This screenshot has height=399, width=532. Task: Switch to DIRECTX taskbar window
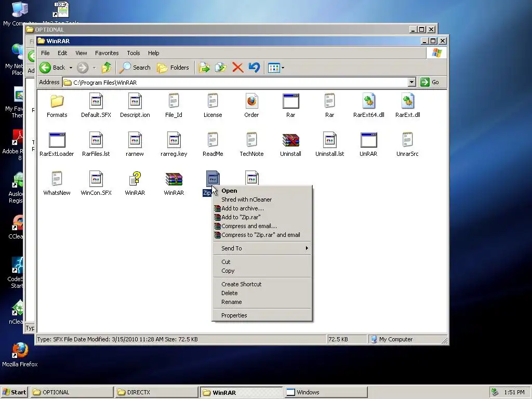(x=156, y=392)
